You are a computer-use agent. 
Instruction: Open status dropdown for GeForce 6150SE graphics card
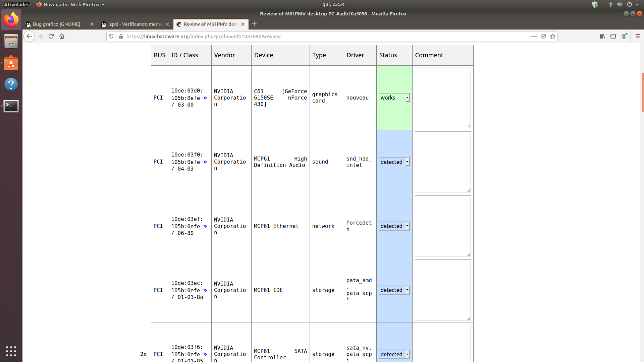pos(394,98)
